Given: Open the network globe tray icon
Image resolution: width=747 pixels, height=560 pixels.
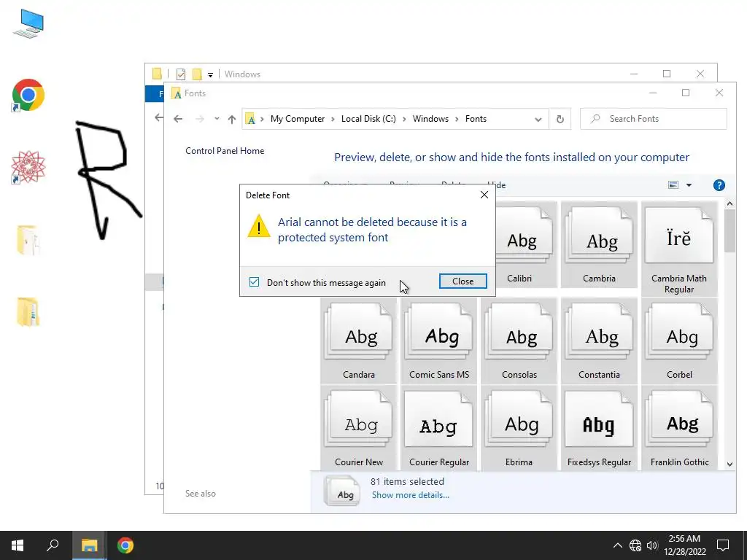Looking at the screenshot, I should point(635,545).
